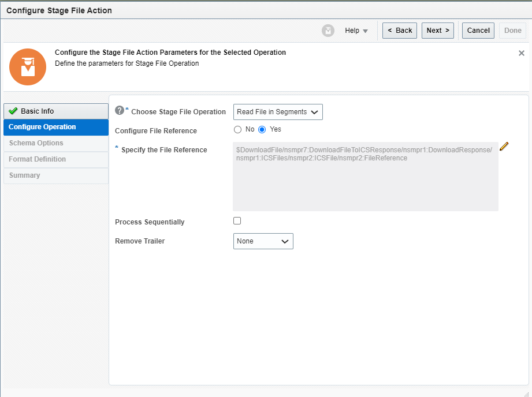Click the question mark help icon

(x=120, y=110)
